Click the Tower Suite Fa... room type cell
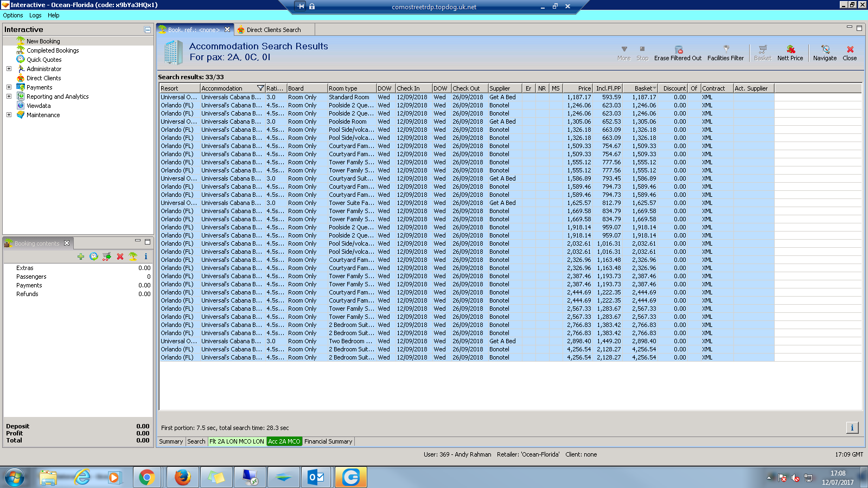The image size is (868, 488). (352, 203)
